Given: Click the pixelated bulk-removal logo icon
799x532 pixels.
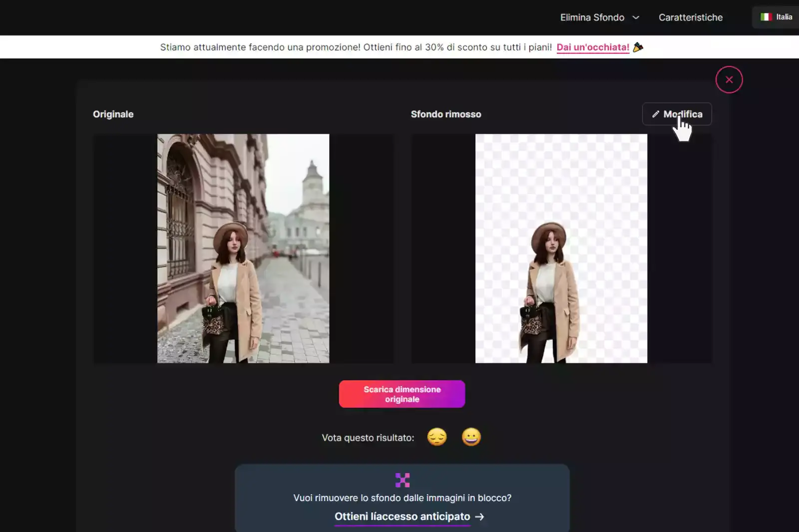Looking at the screenshot, I should click(402, 480).
